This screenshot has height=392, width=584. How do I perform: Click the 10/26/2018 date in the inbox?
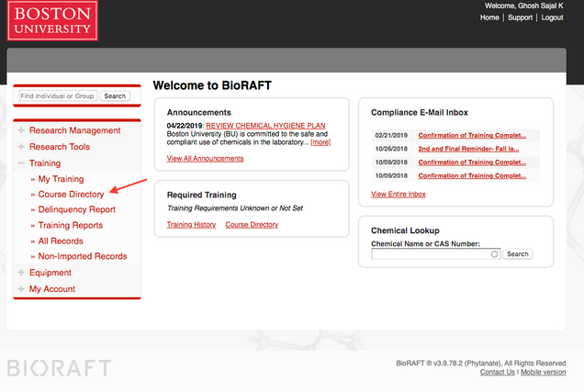click(391, 149)
